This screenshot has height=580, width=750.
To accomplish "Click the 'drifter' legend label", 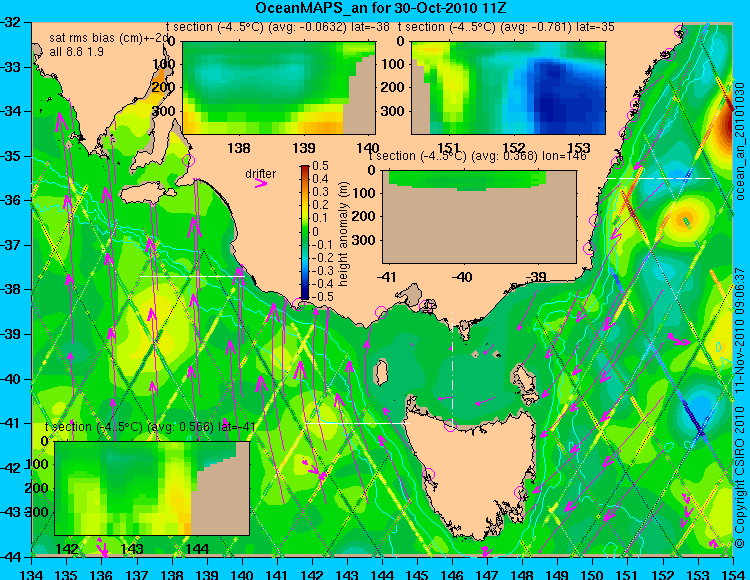I will (x=261, y=174).
